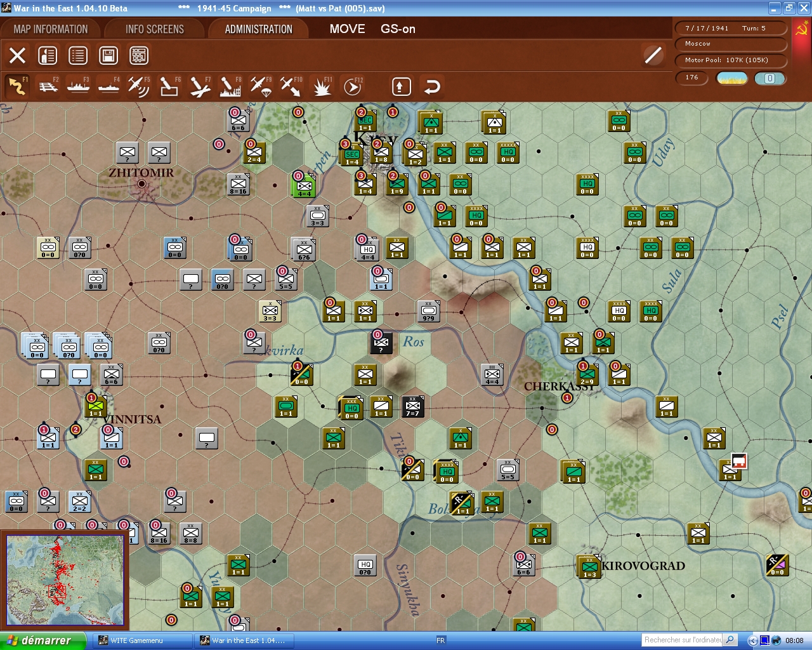Select the F8 Bomb City mode icon
The width and height of the screenshot is (812, 650).
pos(230,86)
